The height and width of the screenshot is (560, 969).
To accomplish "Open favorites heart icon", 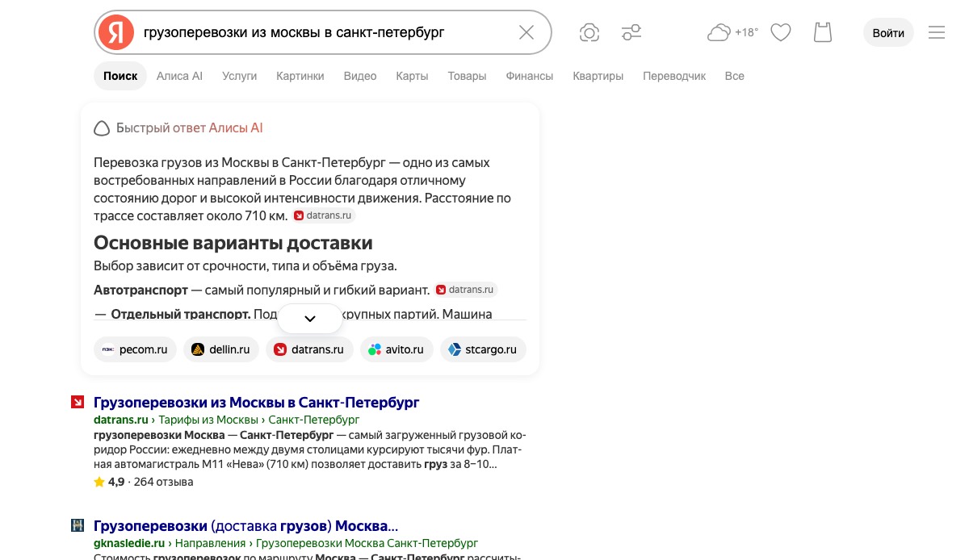I will [780, 32].
